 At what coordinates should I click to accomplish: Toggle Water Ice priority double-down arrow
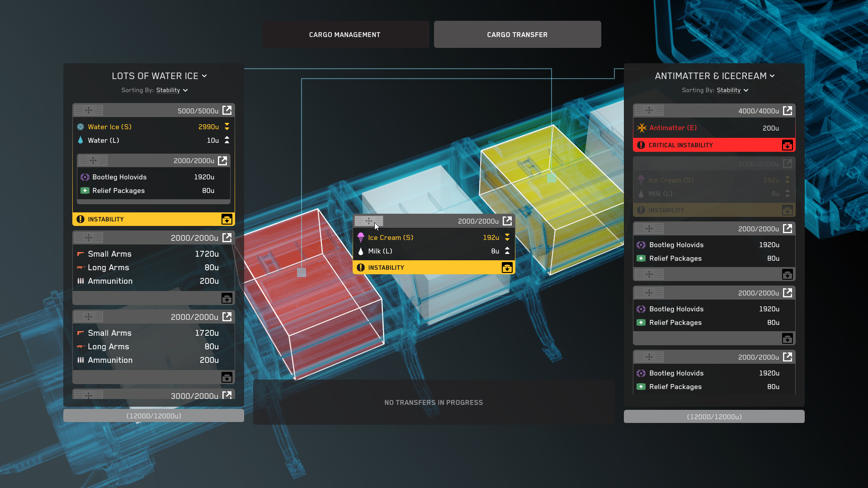point(227,127)
